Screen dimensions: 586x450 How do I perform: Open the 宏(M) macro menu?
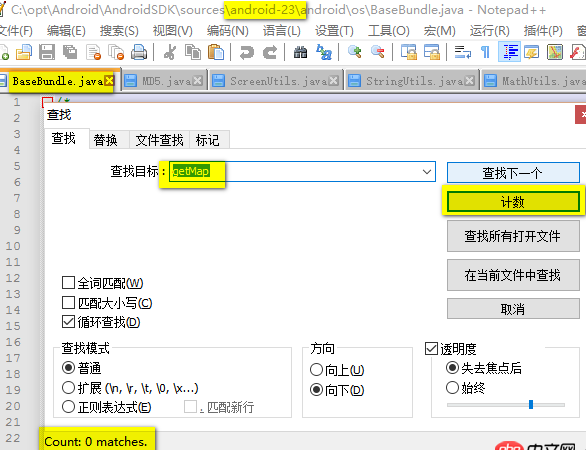440,30
